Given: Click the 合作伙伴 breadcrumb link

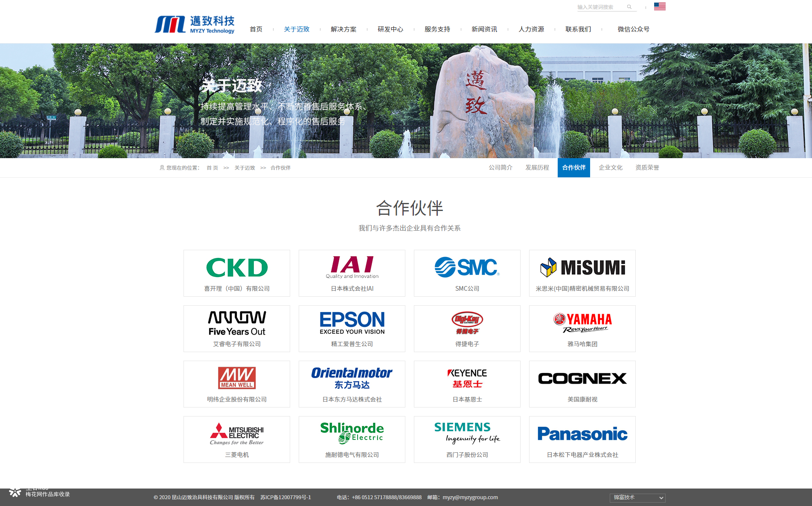Looking at the screenshot, I should [x=280, y=168].
